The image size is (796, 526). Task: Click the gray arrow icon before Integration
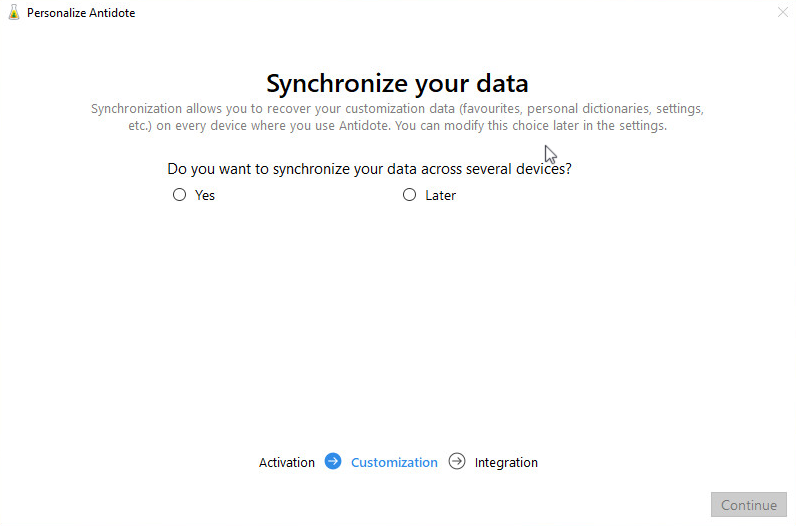tap(457, 461)
